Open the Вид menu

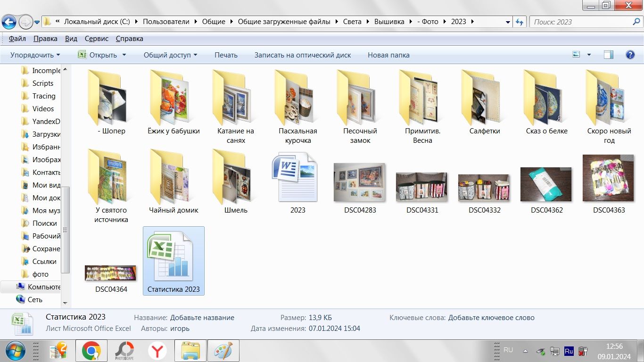(71, 39)
